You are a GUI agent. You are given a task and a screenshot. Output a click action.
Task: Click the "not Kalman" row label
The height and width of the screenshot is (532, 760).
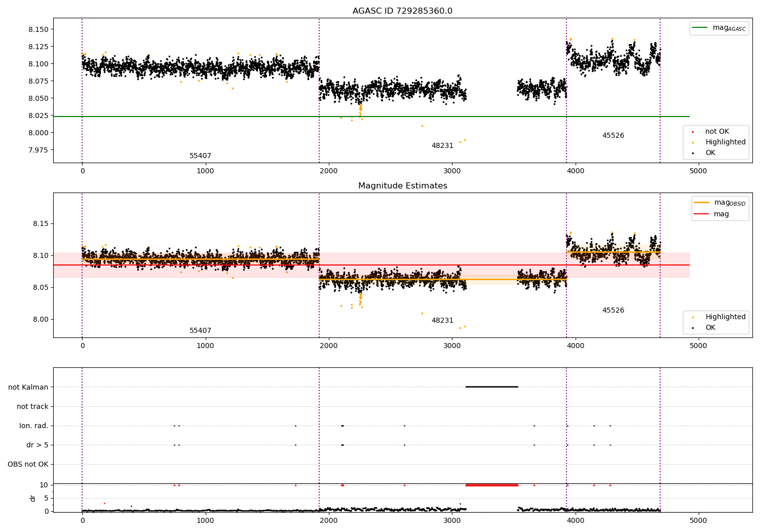(x=28, y=388)
